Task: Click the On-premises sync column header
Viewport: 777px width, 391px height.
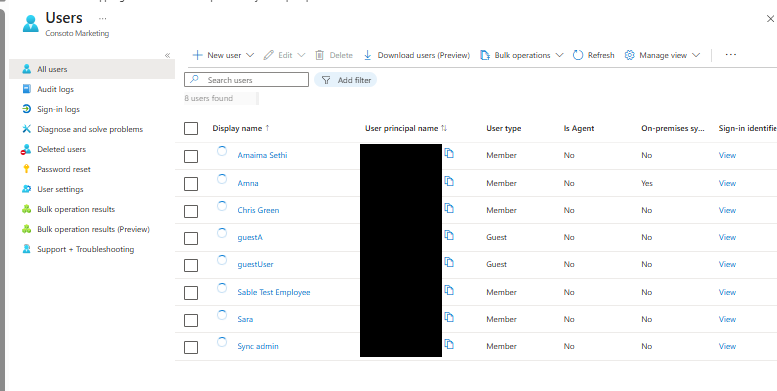Action: [672, 128]
